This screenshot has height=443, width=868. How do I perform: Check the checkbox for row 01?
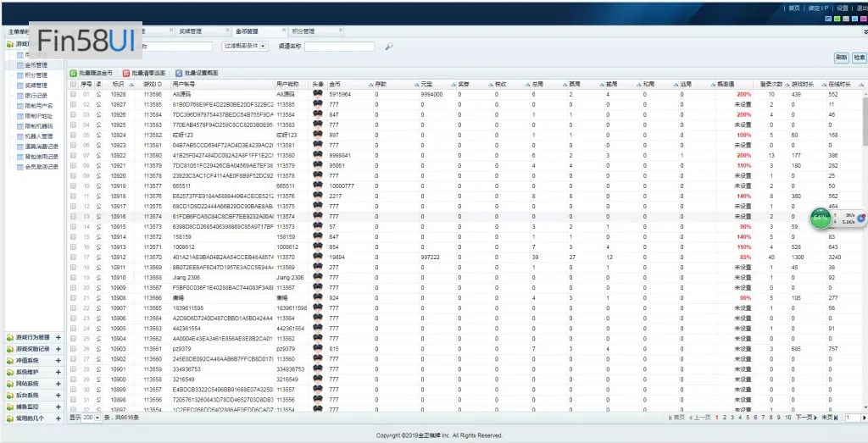coord(74,94)
